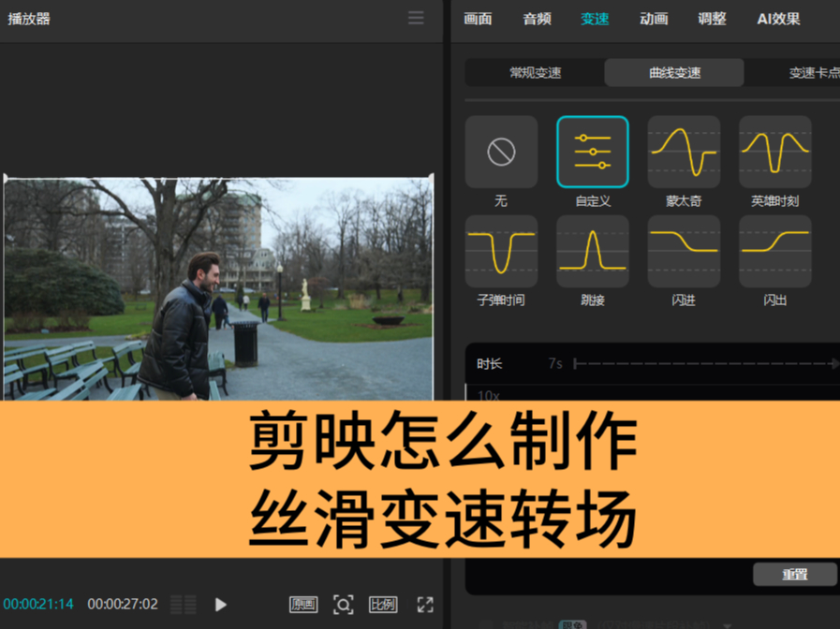Apply the 跳接 speed curve preset

click(x=593, y=251)
